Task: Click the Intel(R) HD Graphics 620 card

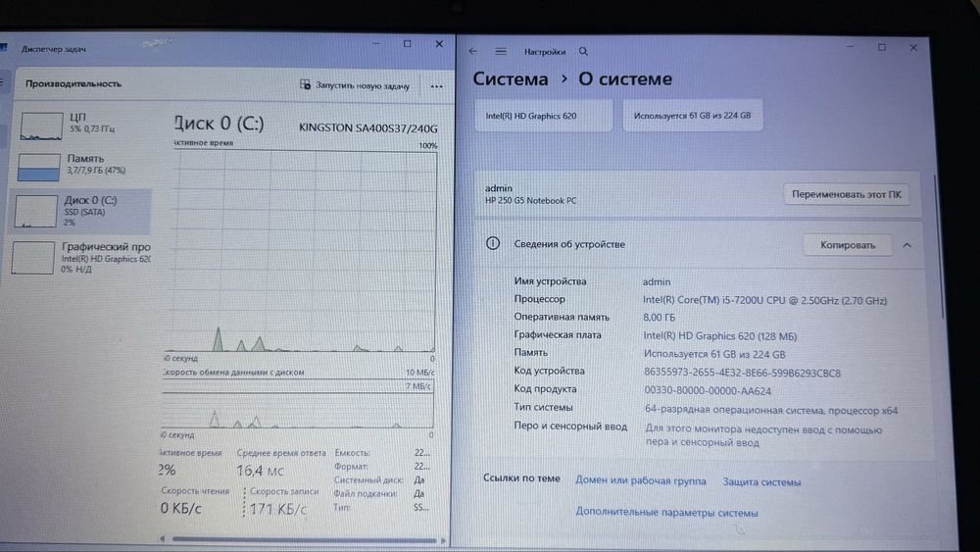Action: pyautogui.click(x=543, y=116)
